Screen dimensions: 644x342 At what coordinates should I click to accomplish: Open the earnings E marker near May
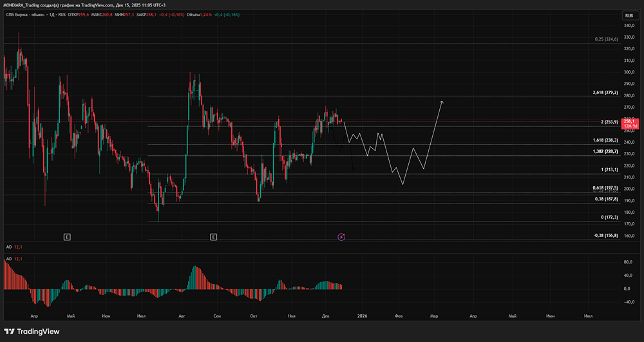(x=67, y=237)
